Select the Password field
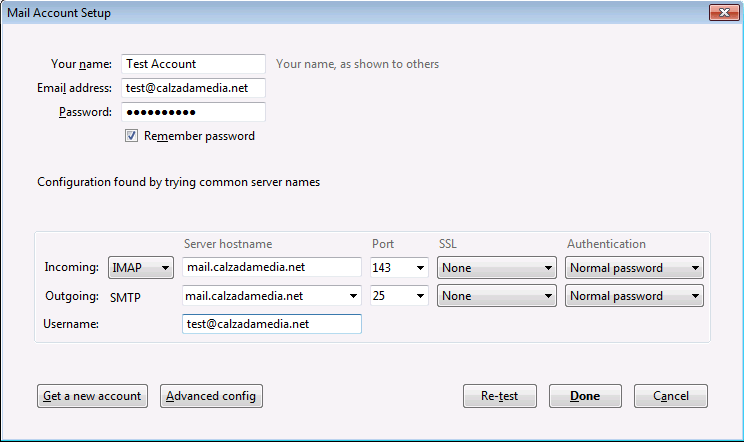Viewport: 744px width, 442px height. [193, 112]
